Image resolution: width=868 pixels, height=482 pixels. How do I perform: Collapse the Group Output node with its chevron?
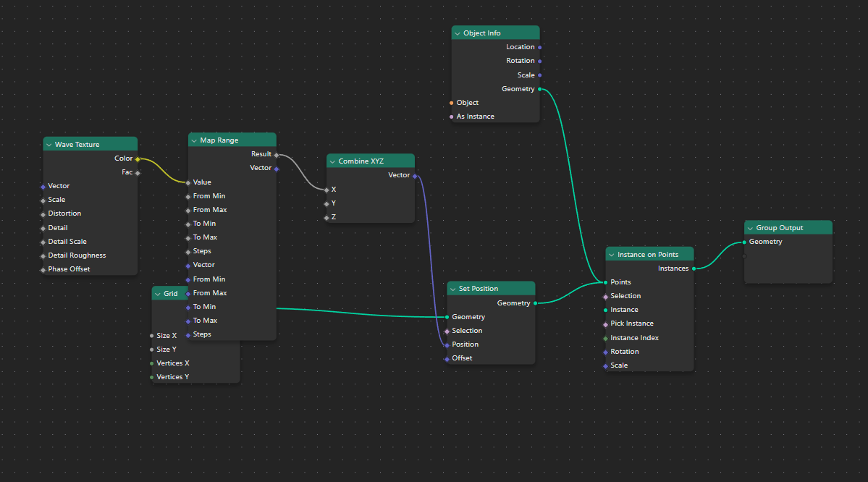(749, 227)
